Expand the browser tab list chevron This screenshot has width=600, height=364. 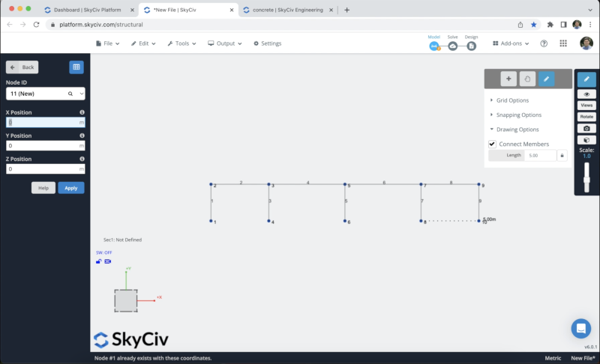[590, 10]
